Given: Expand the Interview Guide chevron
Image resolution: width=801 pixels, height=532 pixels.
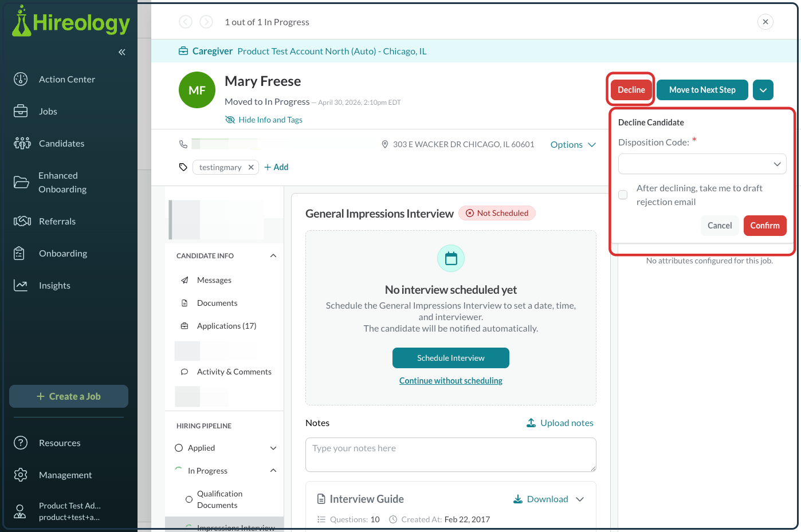Looking at the screenshot, I should [580, 499].
